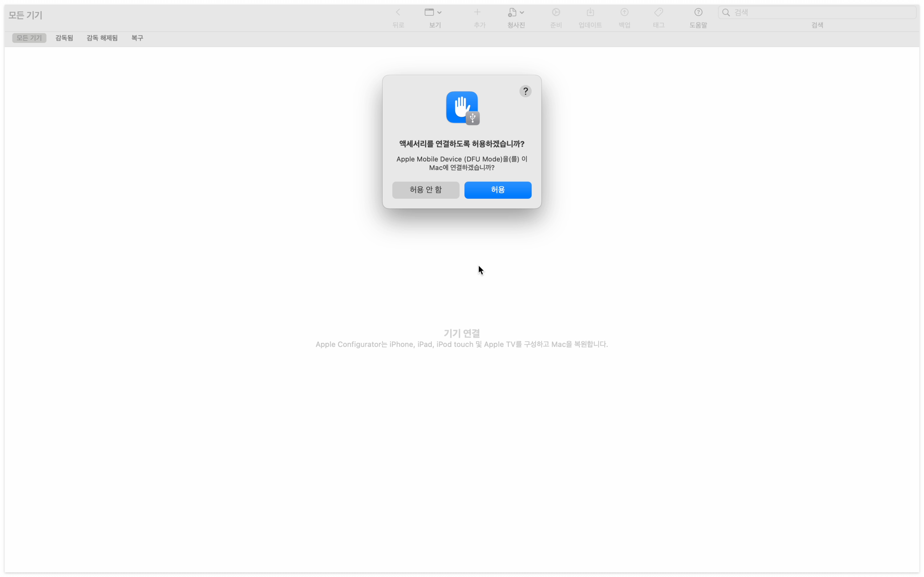Image resolution: width=924 pixels, height=577 pixels.
Task: Switch to the 감독됨 tab
Action: [x=64, y=38]
